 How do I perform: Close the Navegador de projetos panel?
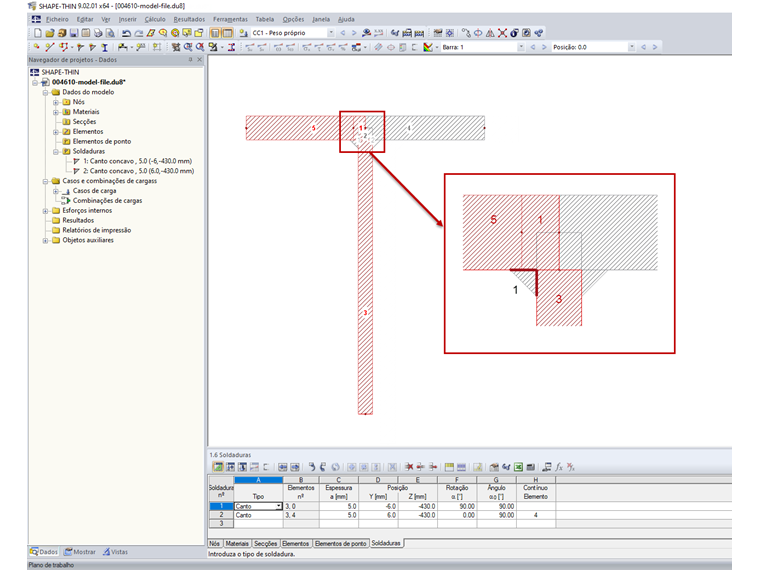click(199, 60)
